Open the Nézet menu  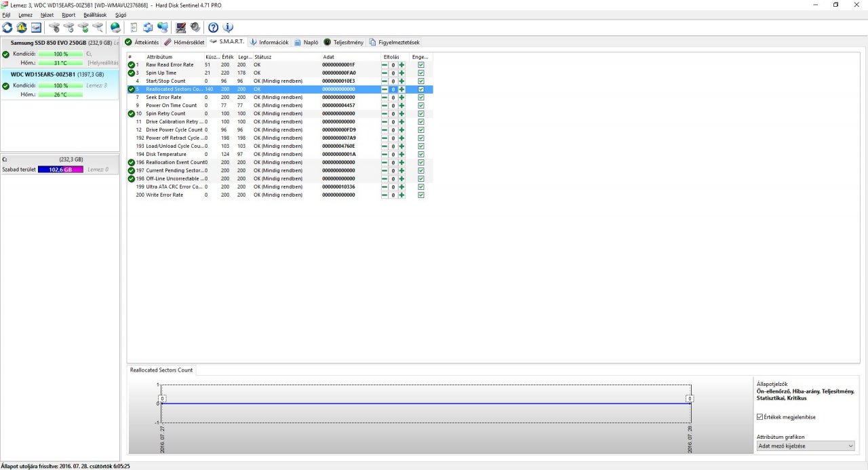47,15
